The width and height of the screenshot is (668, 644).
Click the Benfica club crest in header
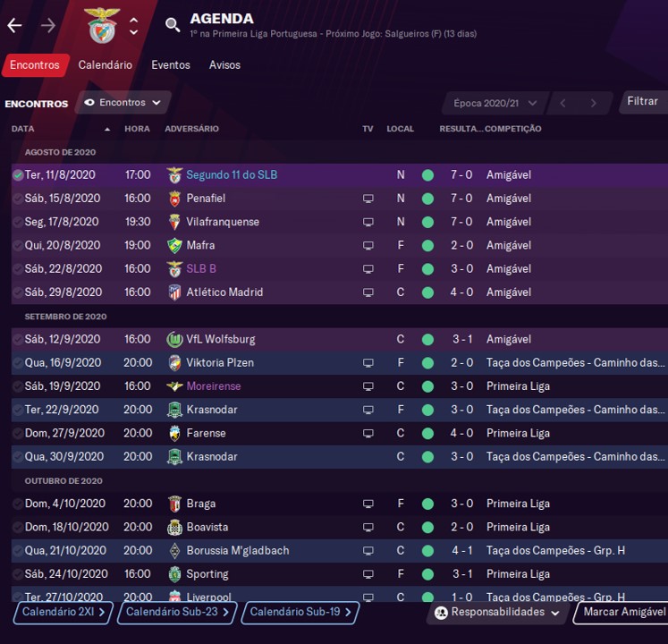click(x=101, y=25)
